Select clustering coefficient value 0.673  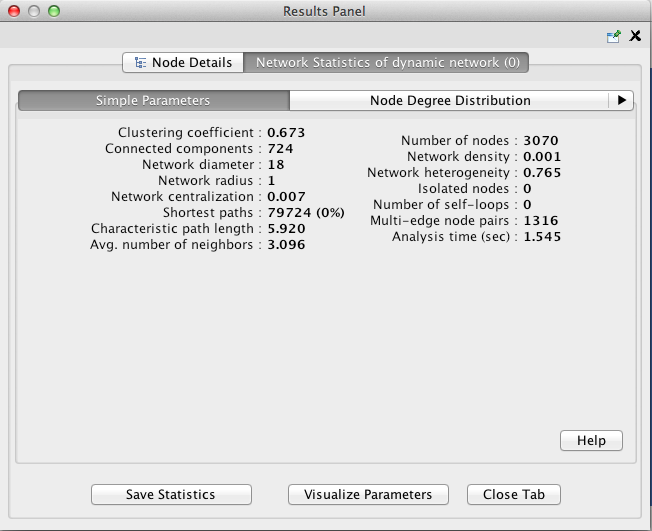pyautogui.click(x=286, y=133)
